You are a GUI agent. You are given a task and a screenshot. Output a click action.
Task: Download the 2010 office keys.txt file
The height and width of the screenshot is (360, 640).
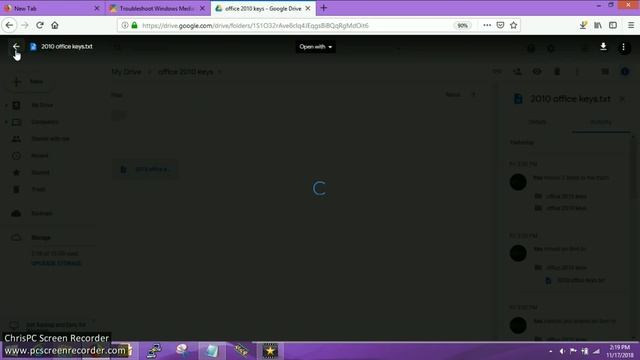(603, 47)
